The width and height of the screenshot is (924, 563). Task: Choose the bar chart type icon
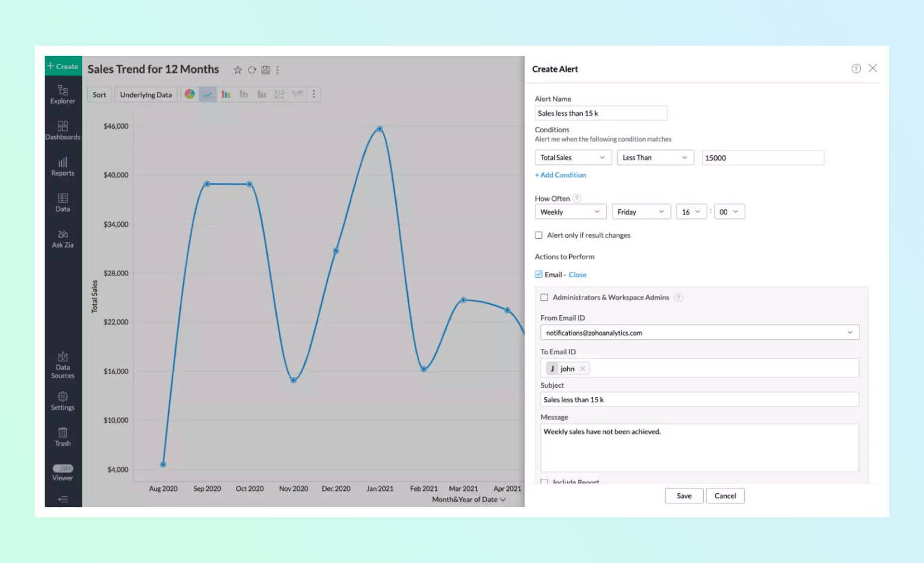pyautogui.click(x=226, y=94)
